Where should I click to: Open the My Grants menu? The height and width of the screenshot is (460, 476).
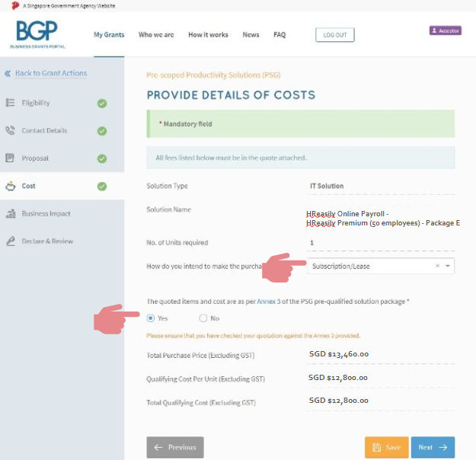(x=108, y=35)
